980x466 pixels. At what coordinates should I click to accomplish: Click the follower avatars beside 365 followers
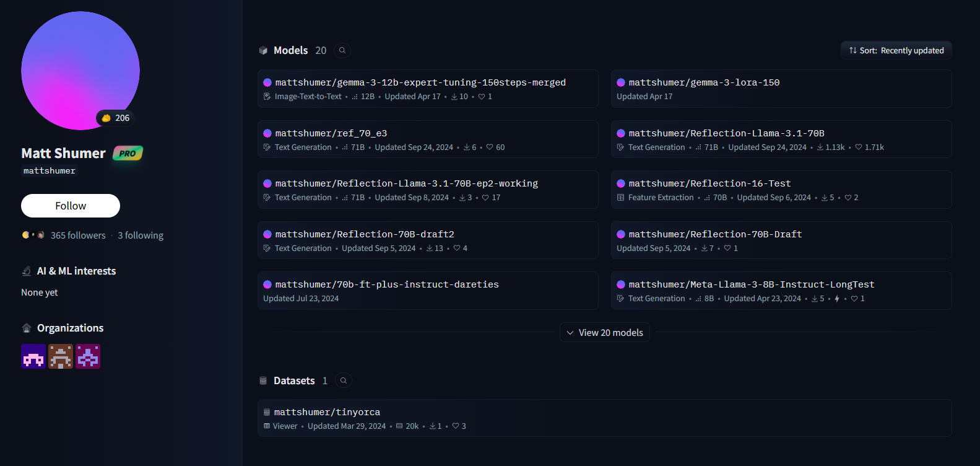[33, 235]
